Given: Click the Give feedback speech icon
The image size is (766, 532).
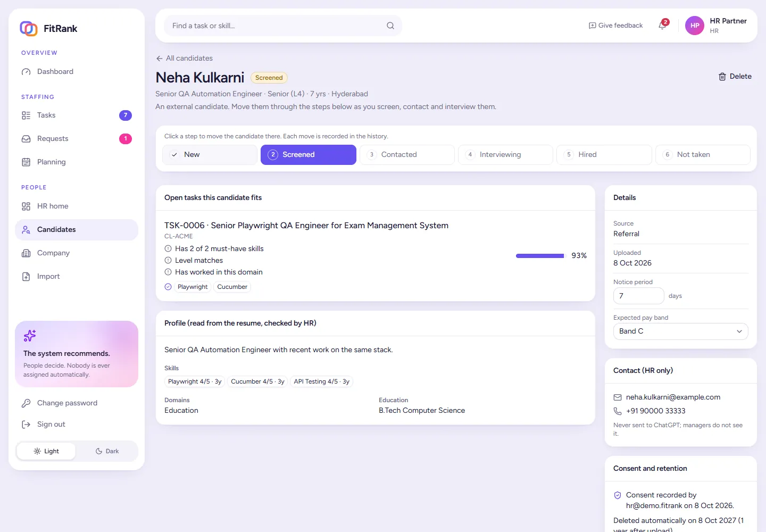Looking at the screenshot, I should click(x=592, y=26).
